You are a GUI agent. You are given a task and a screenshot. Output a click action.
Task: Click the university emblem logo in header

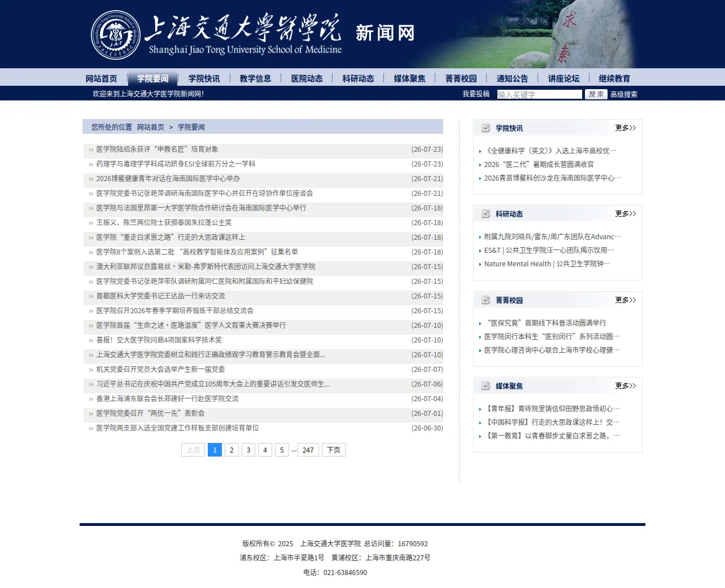[x=116, y=35]
